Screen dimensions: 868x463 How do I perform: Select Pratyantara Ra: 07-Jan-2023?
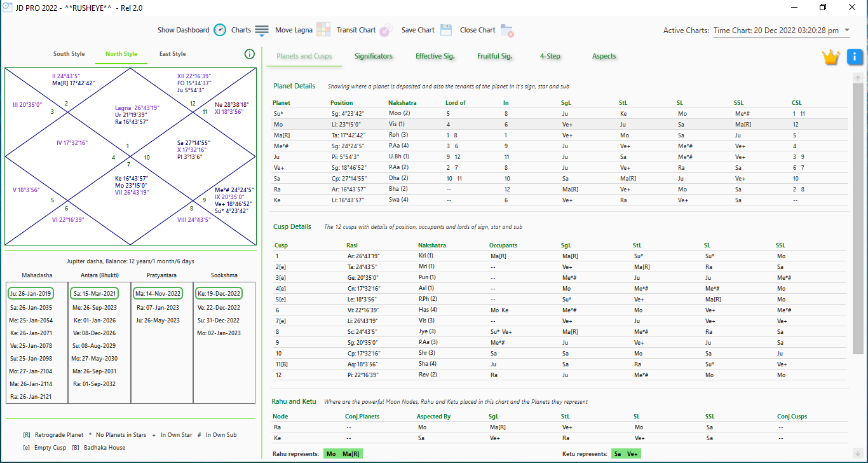click(x=158, y=307)
